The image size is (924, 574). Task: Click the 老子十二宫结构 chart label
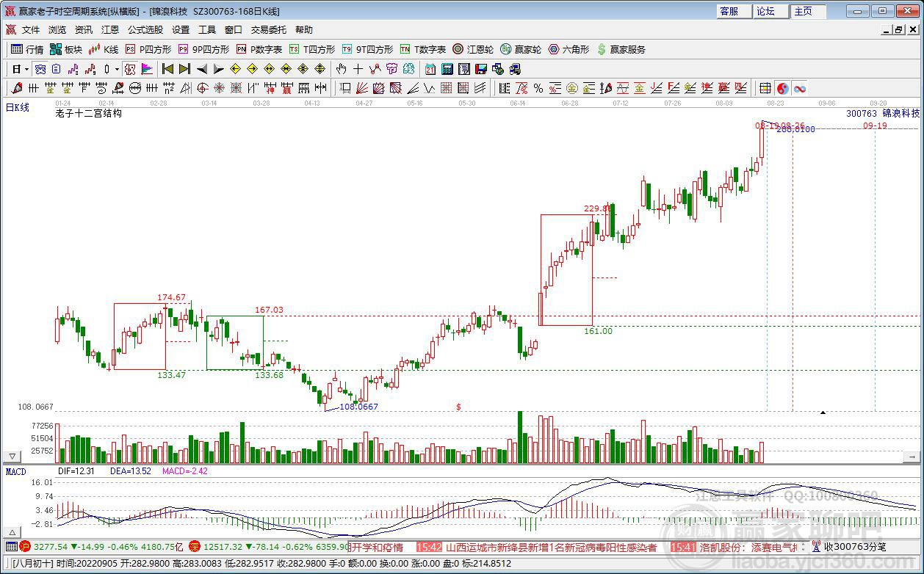89,114
